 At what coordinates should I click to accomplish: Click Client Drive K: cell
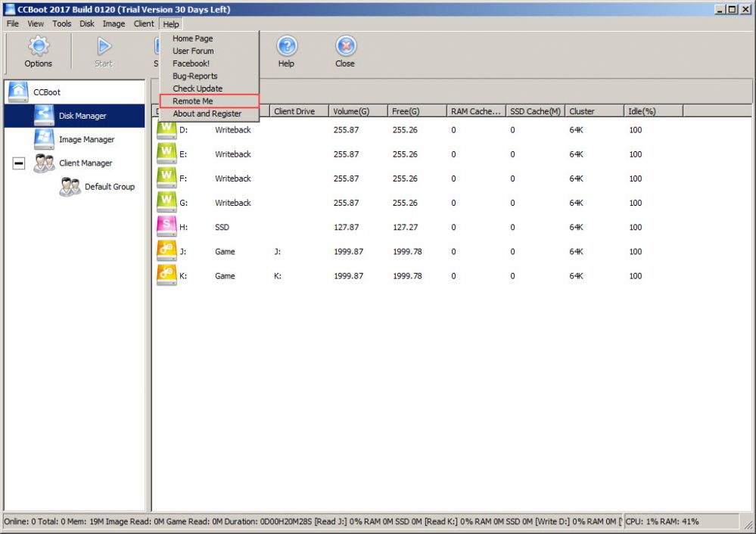(278, 276)
